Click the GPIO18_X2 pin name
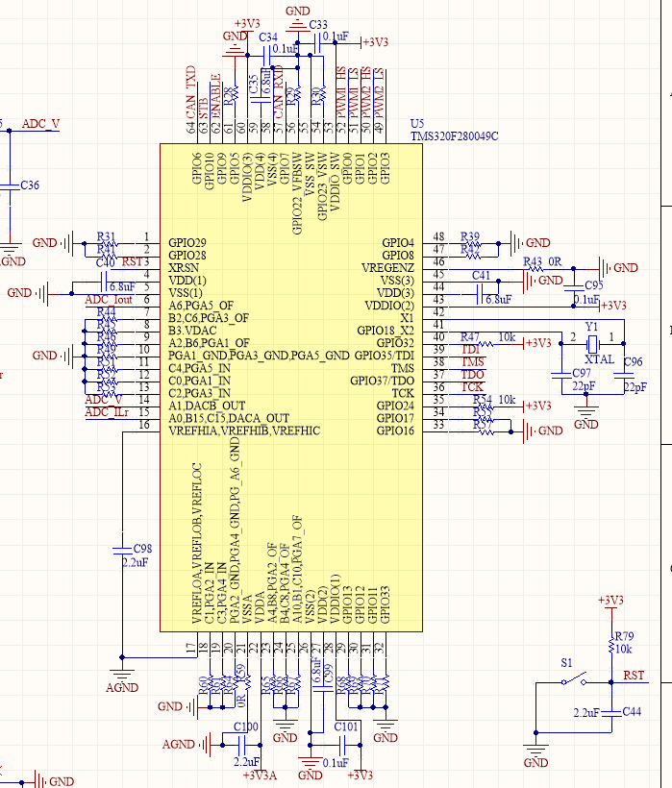The width and height of the screenshot is (672, 788). [386, 331]
